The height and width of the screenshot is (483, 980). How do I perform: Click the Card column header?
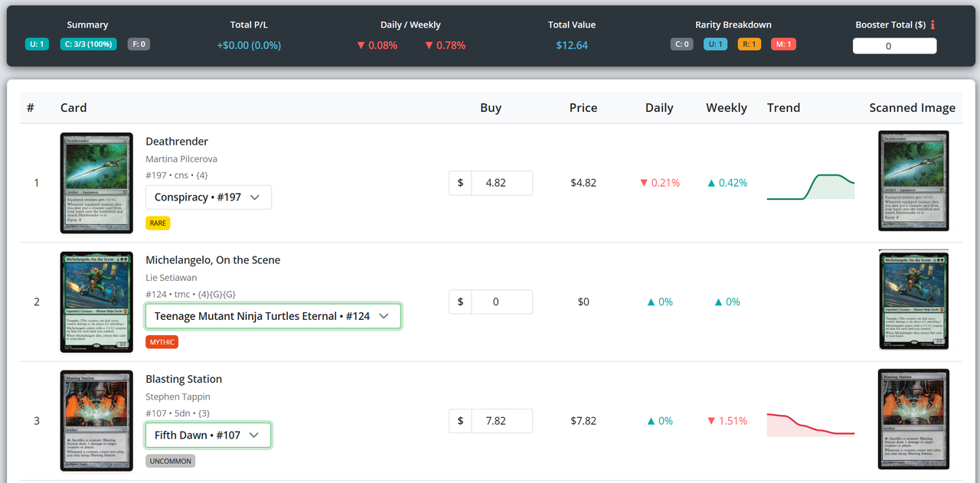point(73,108)
